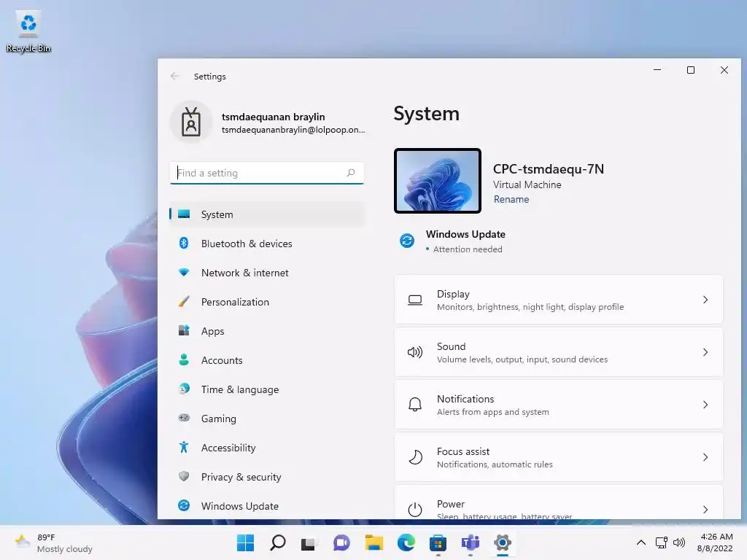Launch Microsoft Edge from taskbar
The image size is (747, 560).
click(x=406, y=542)
